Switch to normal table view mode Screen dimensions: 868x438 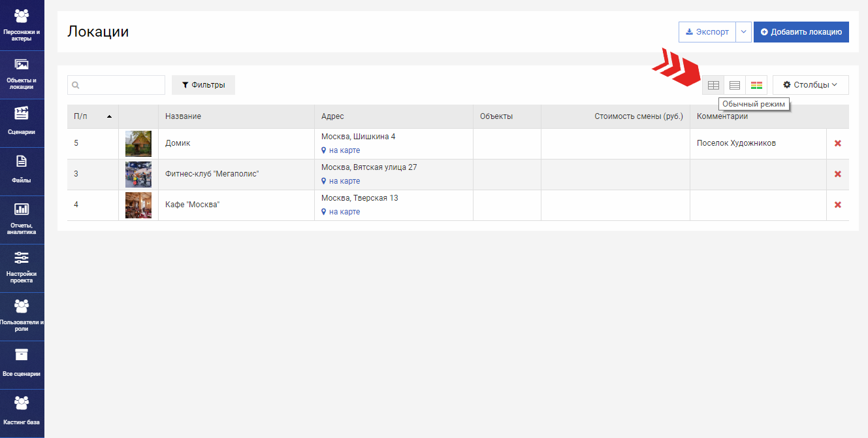713,85
